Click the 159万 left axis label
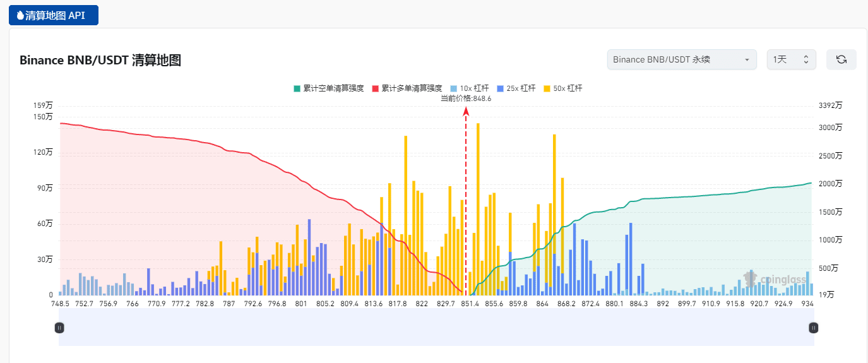Image resolution: width=868 pixels, height=363 pixels. click(44, 105)
